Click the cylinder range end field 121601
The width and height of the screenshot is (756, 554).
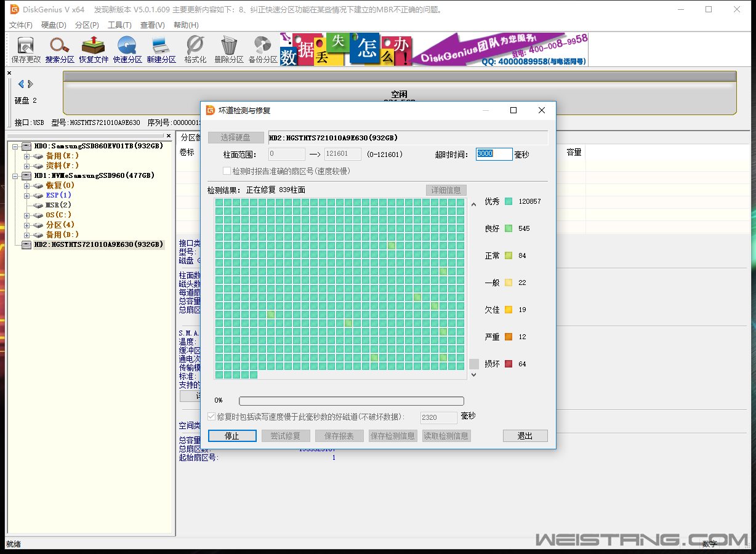click(343, 154)
